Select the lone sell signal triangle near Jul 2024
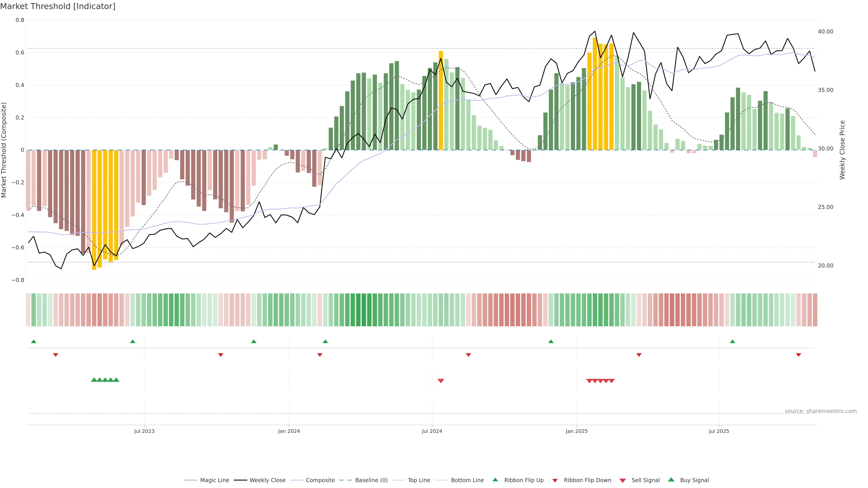The width and height of the screenshot is (868, 488). click(441, 381)
